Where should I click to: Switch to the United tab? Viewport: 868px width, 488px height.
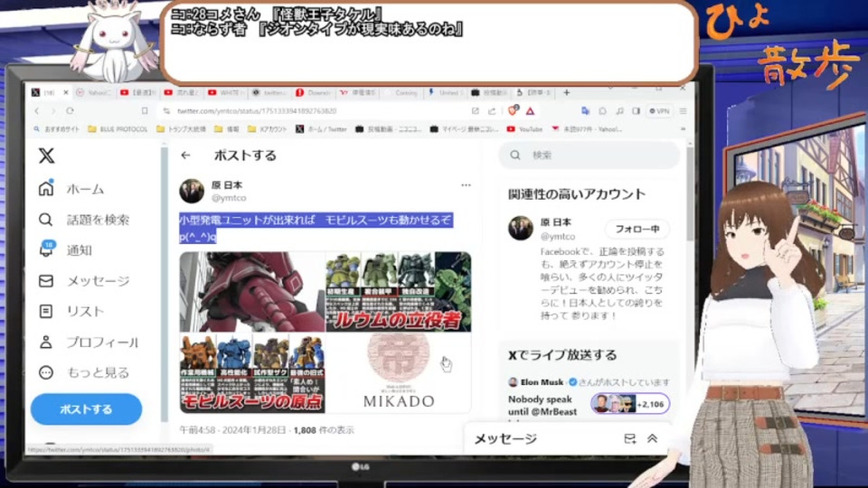pyautogui.click(x=445, y=92)
